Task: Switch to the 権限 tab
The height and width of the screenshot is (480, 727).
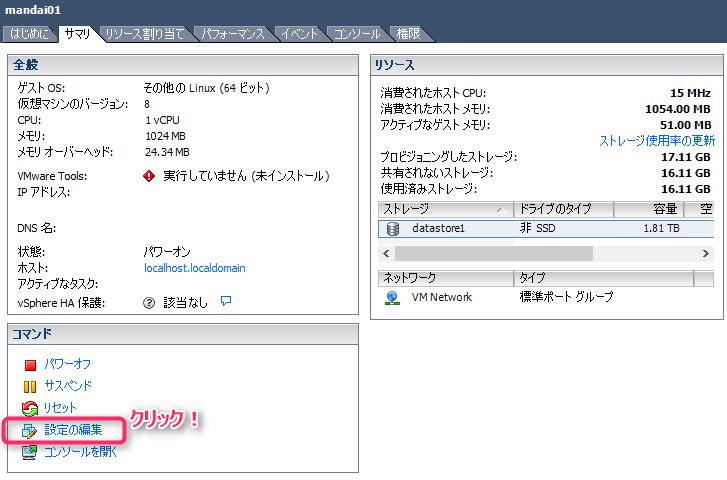Action: pyautogui.click(x=408, y=34)
